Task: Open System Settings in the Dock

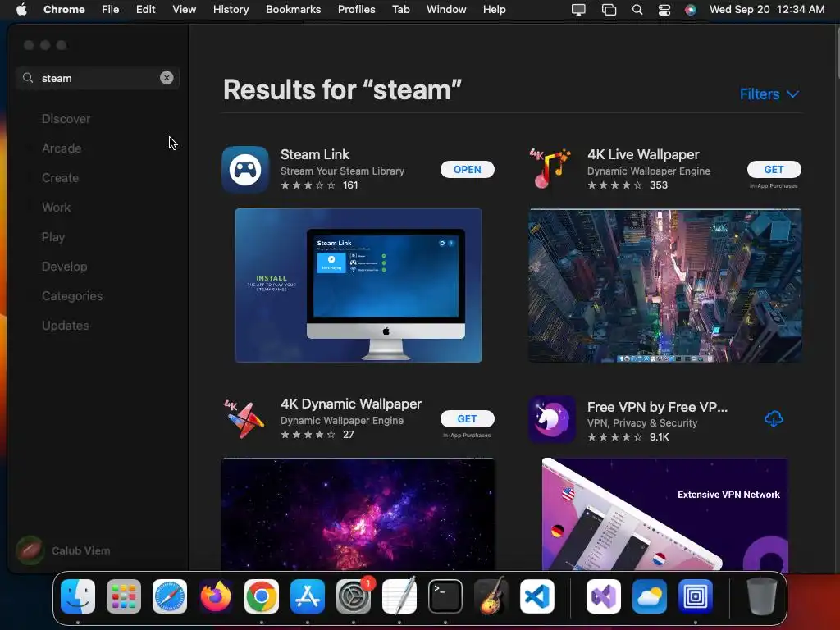Action: point(354,596)
